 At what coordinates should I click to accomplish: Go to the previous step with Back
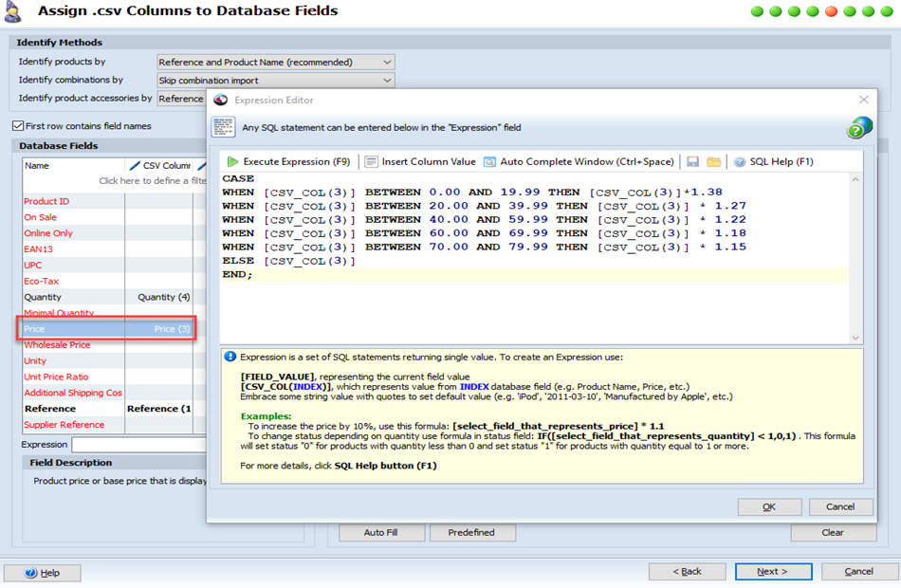688,571
